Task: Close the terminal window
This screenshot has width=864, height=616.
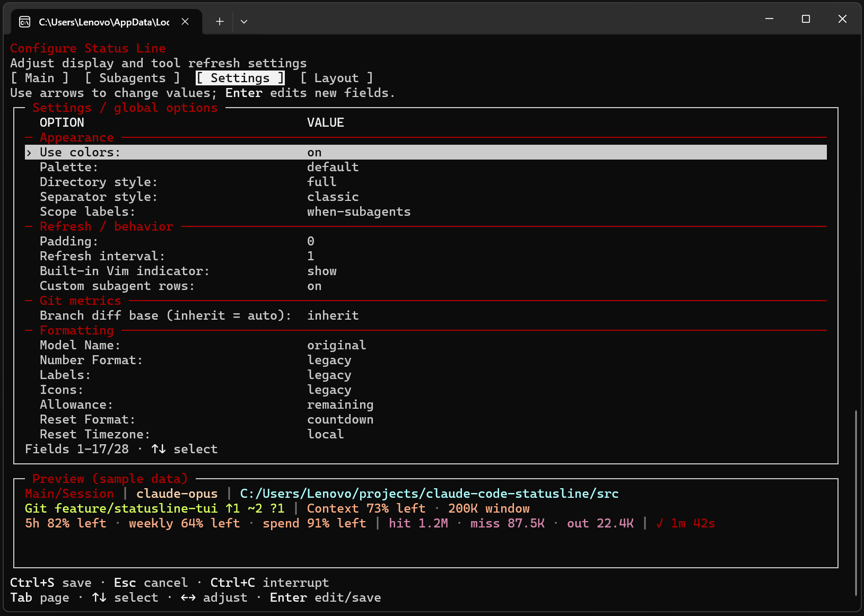Action: 842,19
